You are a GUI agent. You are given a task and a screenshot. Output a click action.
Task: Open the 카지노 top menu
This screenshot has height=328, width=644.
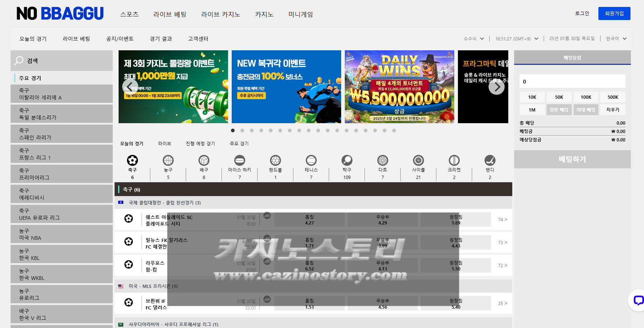click(x=264, y=14)
